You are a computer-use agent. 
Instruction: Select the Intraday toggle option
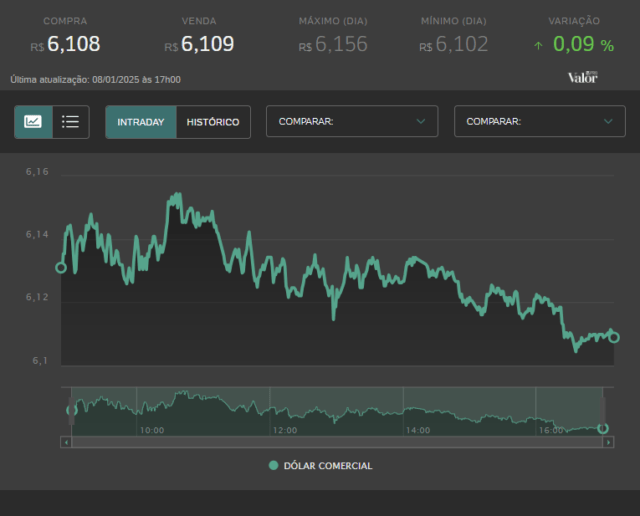[x=141, y=122]
